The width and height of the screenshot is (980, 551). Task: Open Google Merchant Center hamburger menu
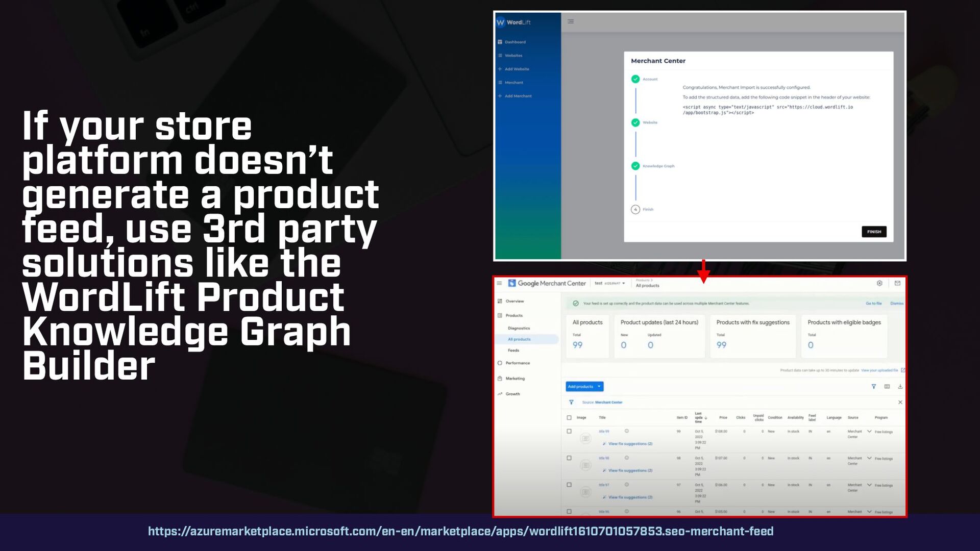tap(500, 283)
